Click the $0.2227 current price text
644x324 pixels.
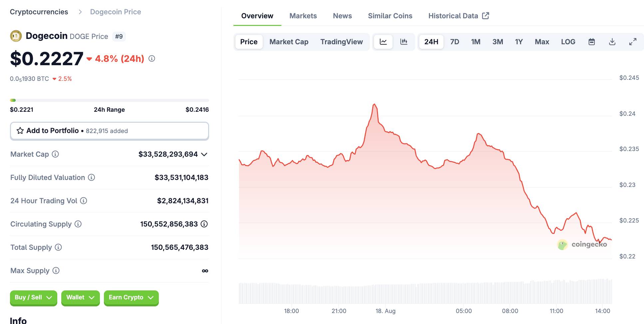click(47, 59)
